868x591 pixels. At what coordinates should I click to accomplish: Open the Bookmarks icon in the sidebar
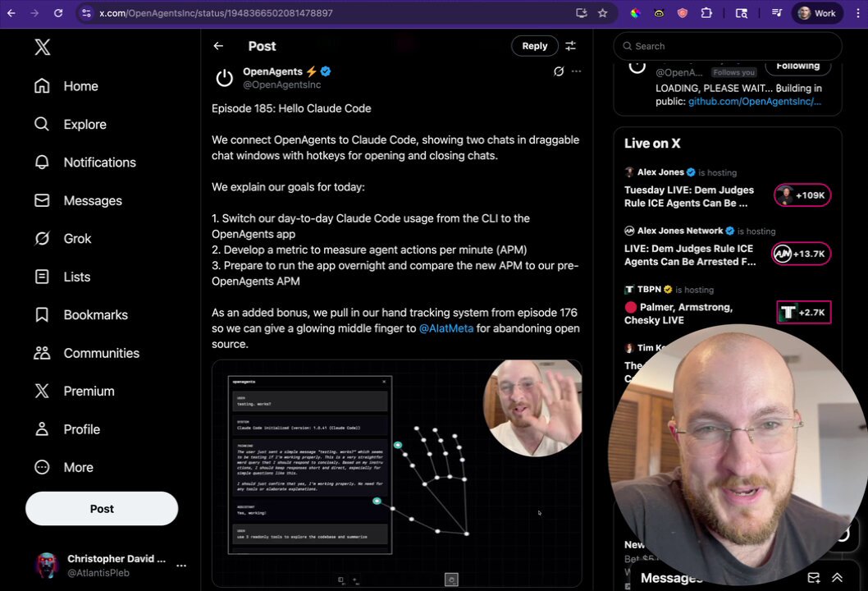pyautogui.click(x=42, y=314)
